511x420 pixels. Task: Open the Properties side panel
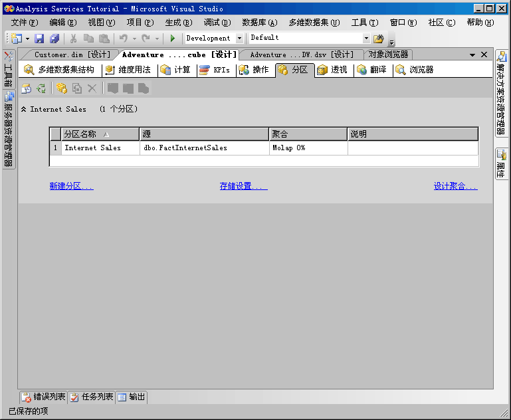click(x=501, y=163)
